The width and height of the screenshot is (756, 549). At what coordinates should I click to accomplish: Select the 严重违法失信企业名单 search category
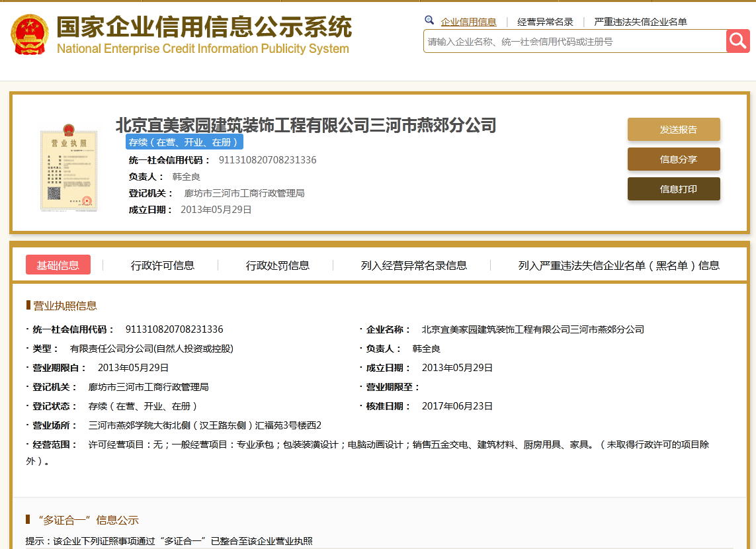click(640, 22)
